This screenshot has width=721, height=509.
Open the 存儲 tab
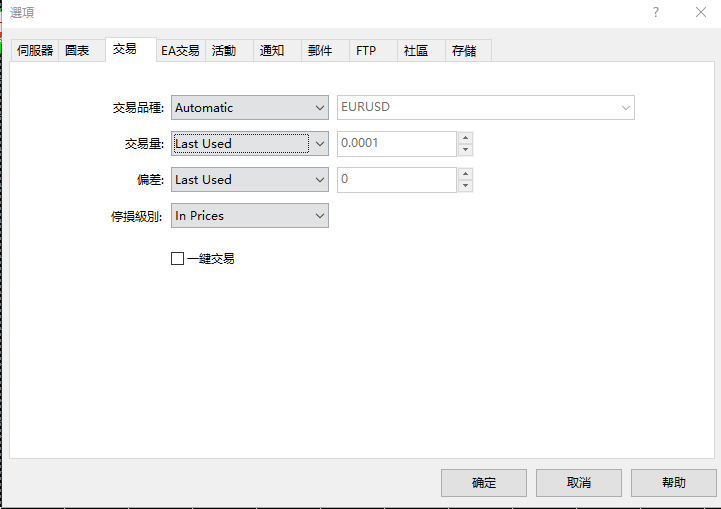point(468,51)
